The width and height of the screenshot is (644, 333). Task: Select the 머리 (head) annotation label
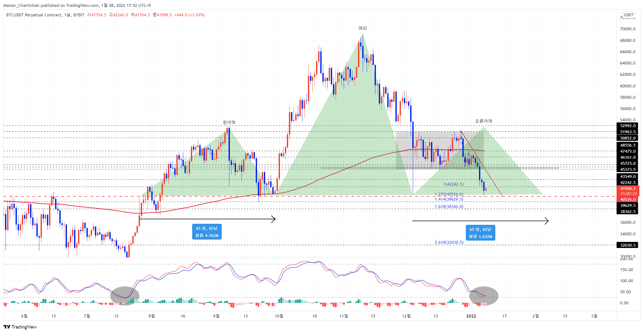click(x=362, y=28)
